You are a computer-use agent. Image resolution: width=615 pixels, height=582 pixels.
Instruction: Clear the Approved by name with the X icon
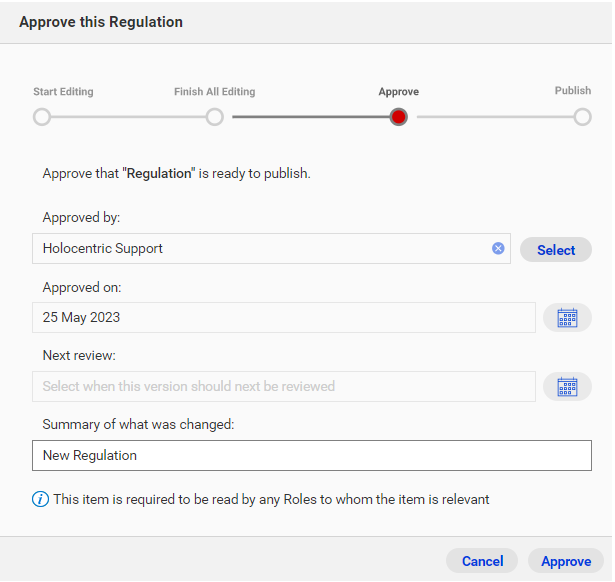pyautogui.click(x=498, y=248)
